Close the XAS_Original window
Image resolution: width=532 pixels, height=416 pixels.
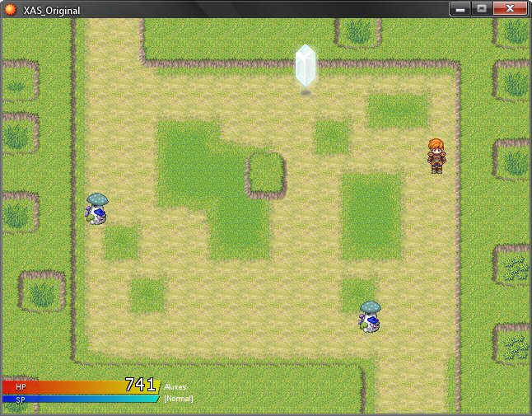pos(510,9)
